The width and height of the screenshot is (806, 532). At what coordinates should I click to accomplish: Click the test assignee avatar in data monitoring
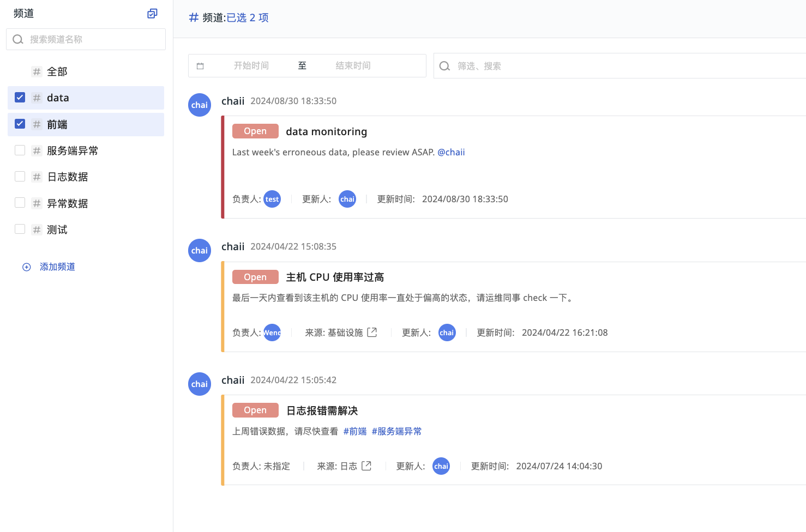272,199
